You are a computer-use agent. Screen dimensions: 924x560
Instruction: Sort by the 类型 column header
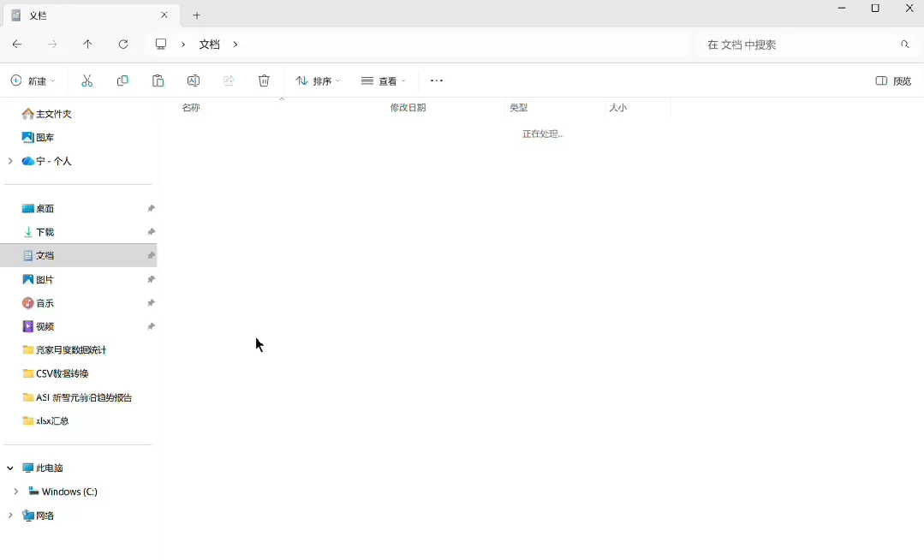click(x=519, y=107)
